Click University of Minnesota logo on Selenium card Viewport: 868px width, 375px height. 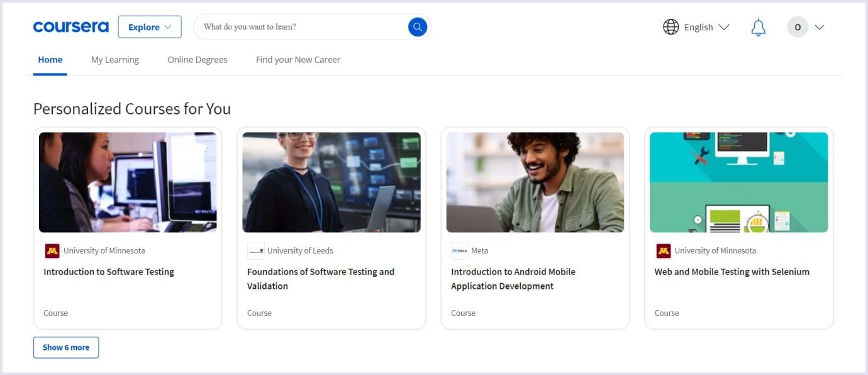[x=664, y=251]
